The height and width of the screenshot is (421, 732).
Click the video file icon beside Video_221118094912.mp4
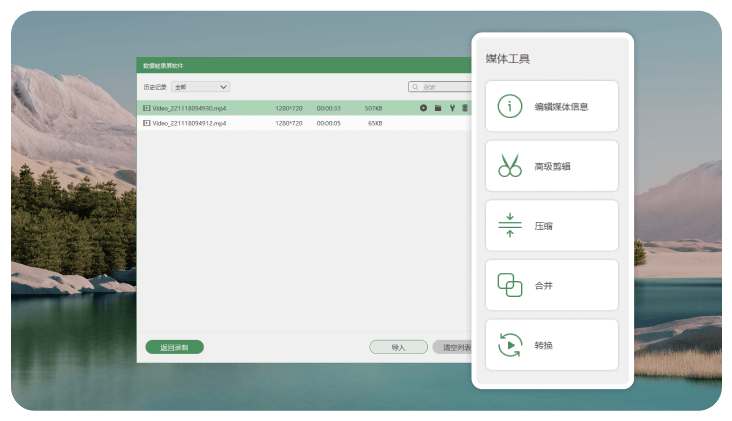pyautogui.click(x=147, y=123)
